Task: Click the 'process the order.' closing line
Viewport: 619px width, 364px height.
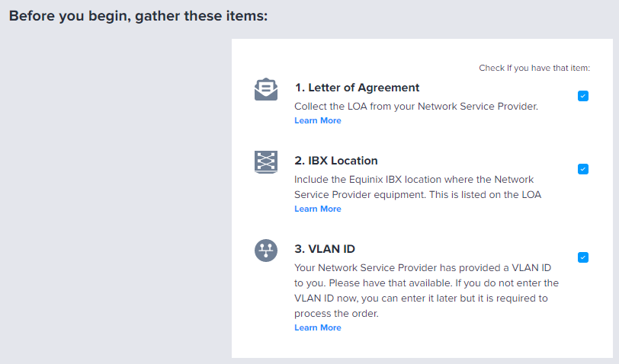Action: pos(336,314)
